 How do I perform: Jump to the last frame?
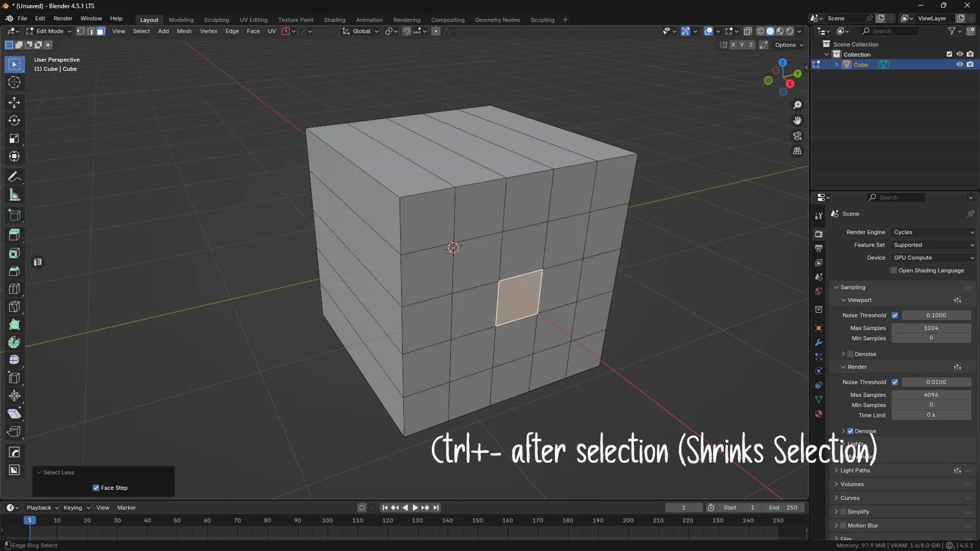[x=436, y=508]
